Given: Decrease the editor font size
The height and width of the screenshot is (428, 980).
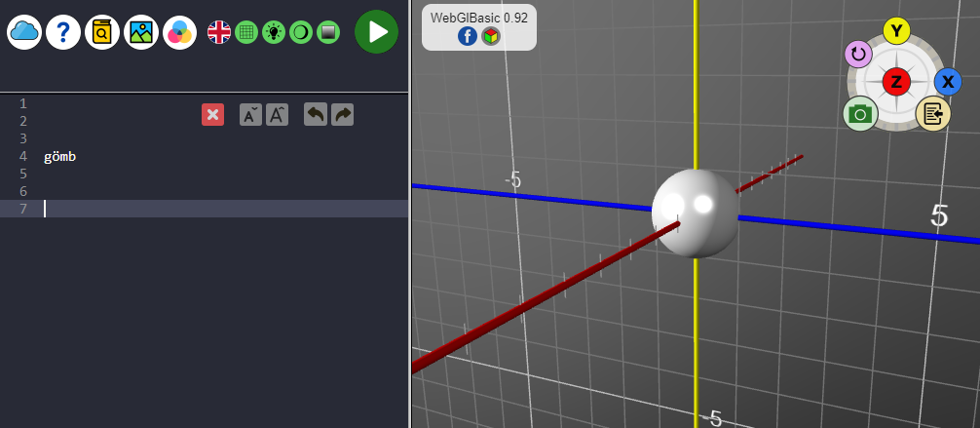Looking at the screenshot, I should point(250,114).
